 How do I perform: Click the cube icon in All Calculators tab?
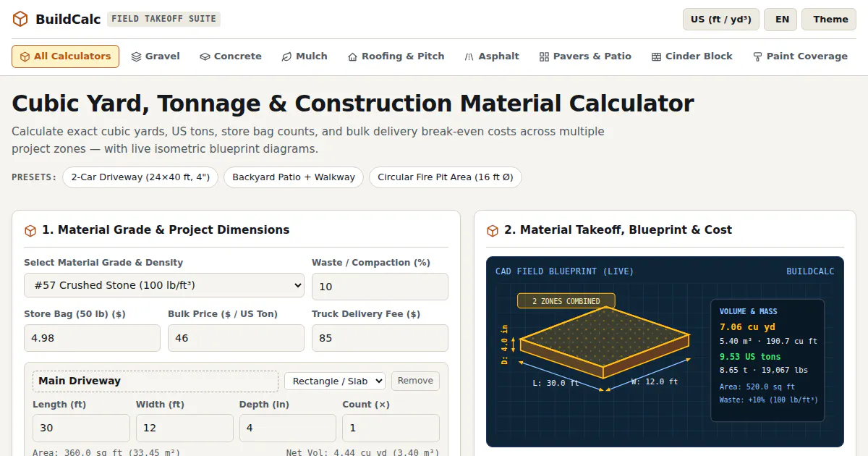pyautogui.click(x=25, y=56)
